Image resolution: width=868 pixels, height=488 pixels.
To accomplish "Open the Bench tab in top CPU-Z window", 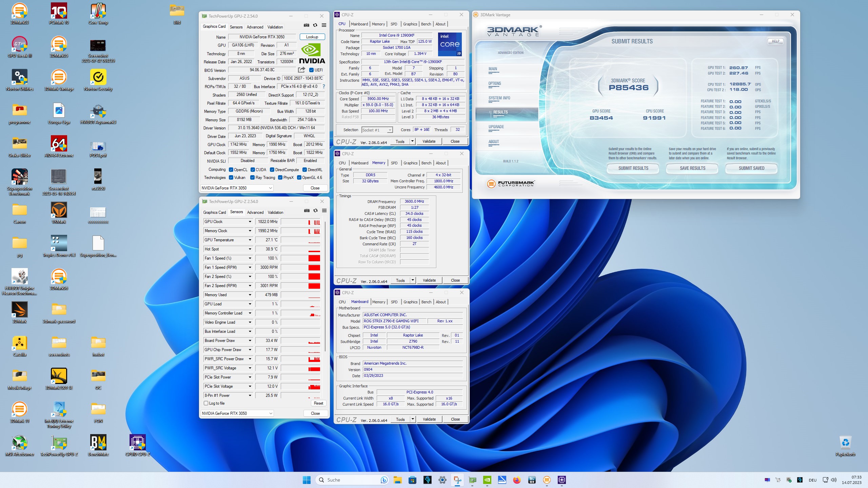I will [426, 24].
